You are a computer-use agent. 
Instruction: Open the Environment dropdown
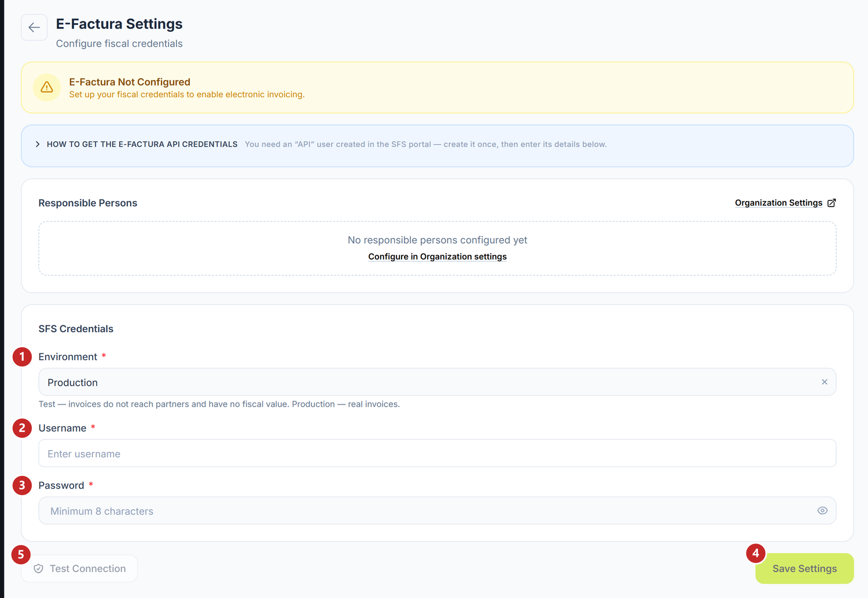point(437,382)
